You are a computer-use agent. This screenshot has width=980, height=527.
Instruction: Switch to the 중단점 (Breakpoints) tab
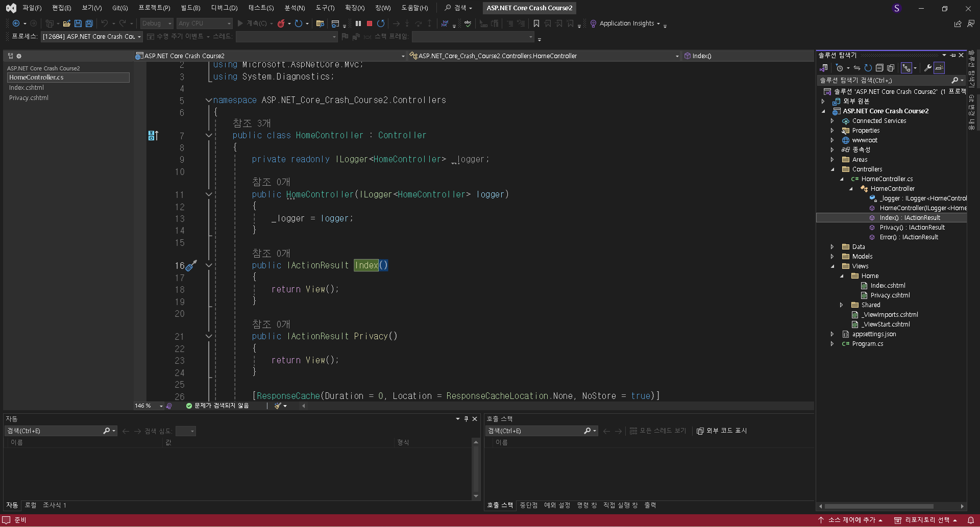(x=528, y=505)
